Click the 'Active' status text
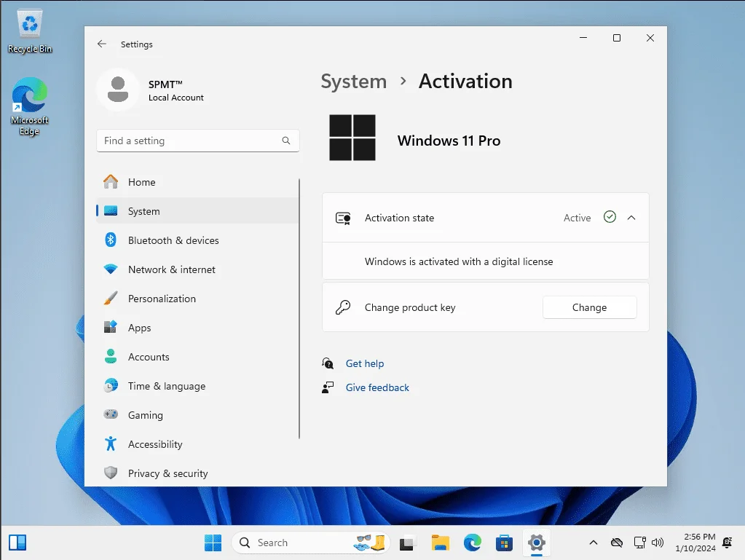This screenshot has width=745, height=560. tap(577, 218)
